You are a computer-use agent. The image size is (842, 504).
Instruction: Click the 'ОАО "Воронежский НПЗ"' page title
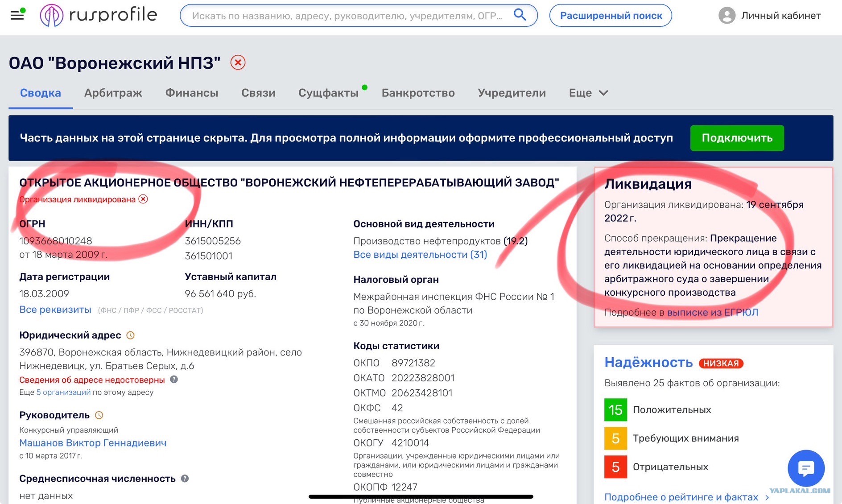[x=115, y=63]
